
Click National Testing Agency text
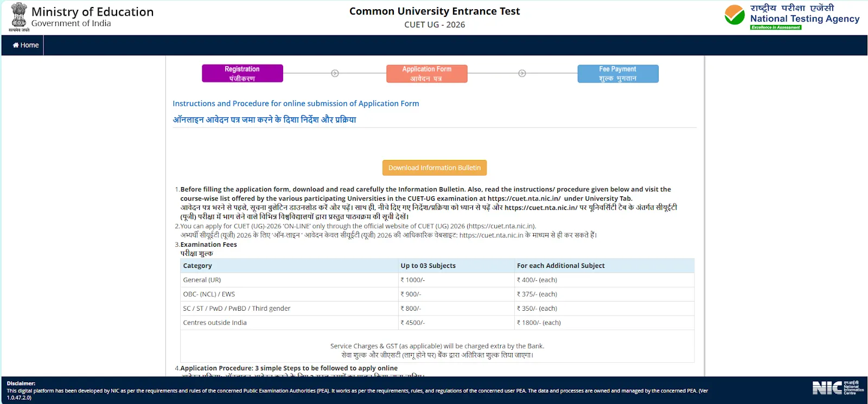tap(805, 18)
